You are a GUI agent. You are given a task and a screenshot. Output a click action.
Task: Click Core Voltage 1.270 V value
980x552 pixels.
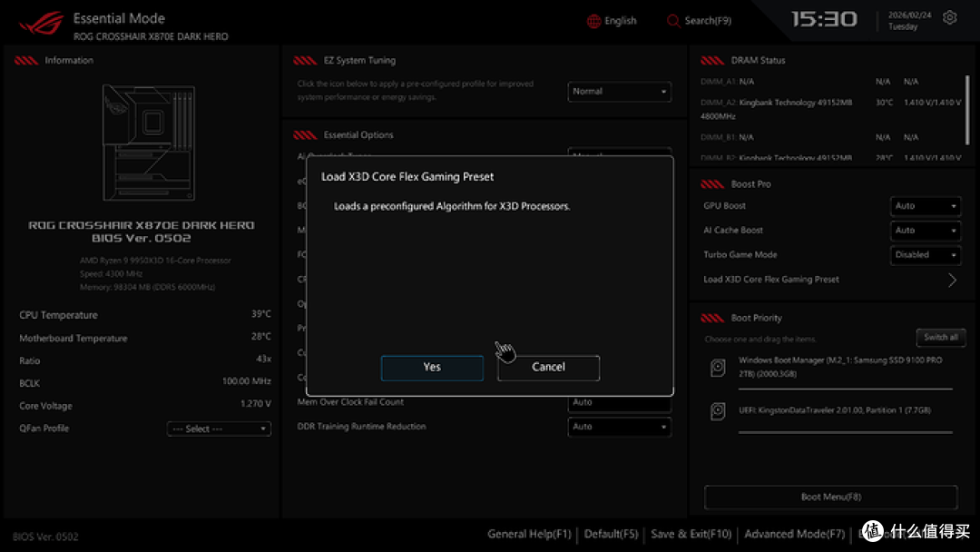click(x=256, y=404)
